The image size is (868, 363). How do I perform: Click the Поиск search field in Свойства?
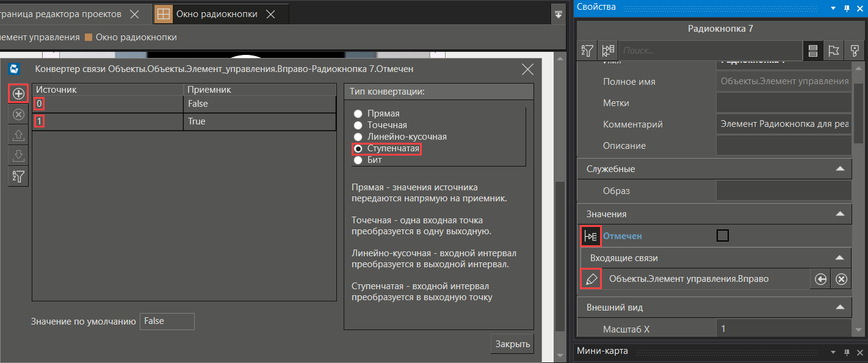coord(710,51)
